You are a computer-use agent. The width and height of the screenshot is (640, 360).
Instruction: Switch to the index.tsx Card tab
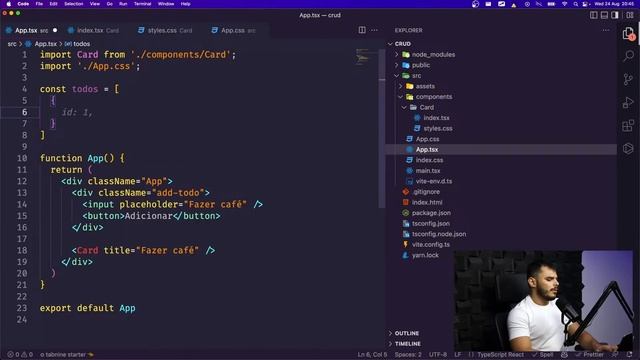click(93, 31)
